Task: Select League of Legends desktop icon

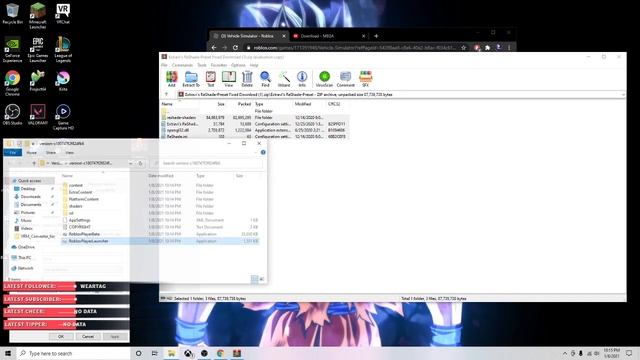Action: tap(63, 50)
